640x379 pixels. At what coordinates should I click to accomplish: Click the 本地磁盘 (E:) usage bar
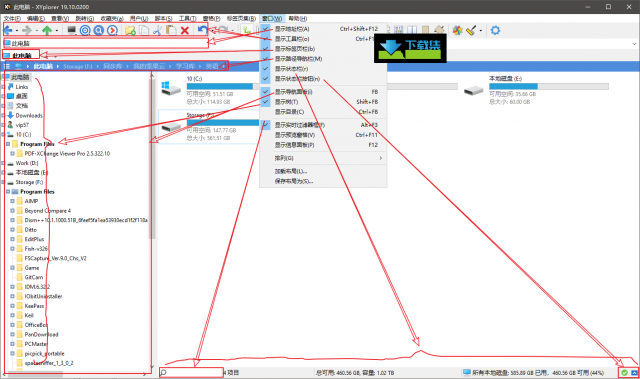tap(549, 86)
